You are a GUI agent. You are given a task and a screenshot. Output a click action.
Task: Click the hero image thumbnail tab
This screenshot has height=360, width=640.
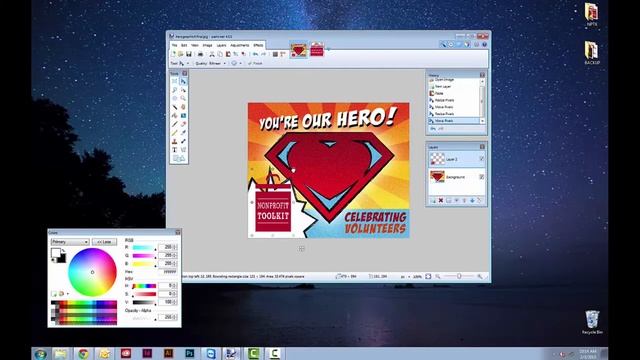pos(298,50)
